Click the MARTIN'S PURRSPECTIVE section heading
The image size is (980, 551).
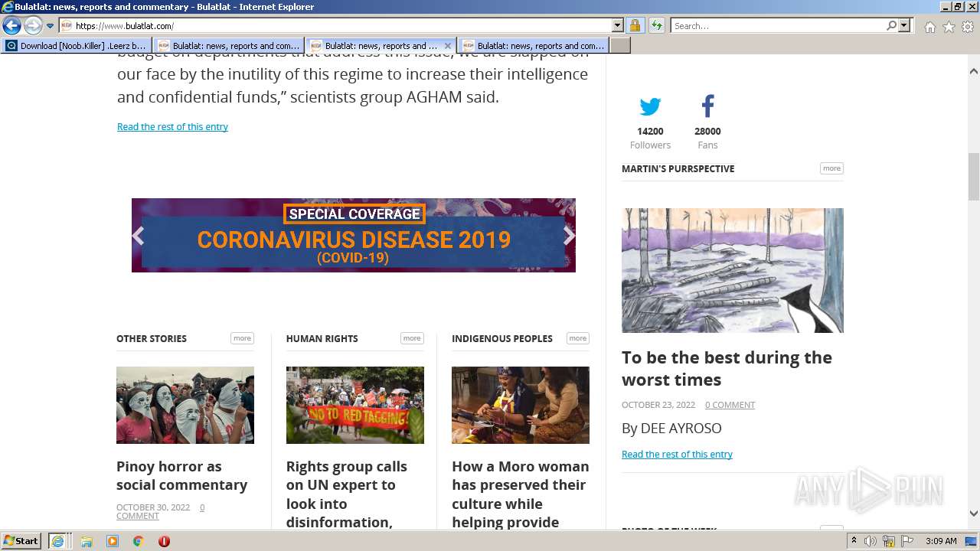[678, 168]
